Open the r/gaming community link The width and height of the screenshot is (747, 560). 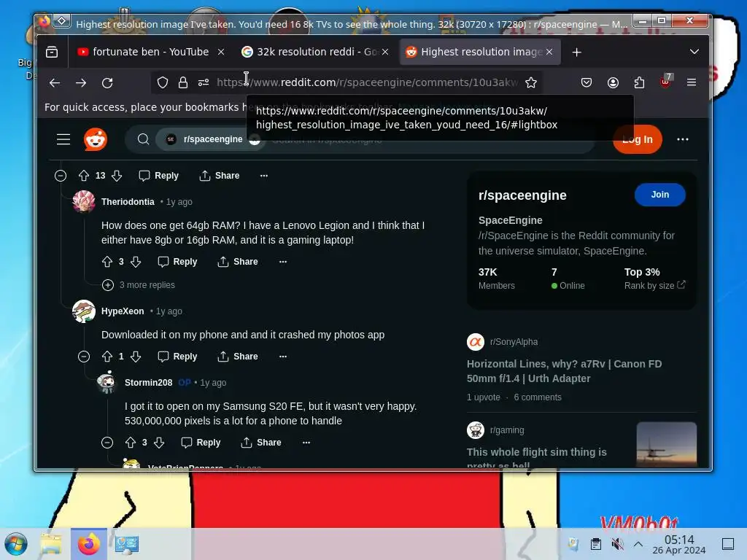[507, 430]
